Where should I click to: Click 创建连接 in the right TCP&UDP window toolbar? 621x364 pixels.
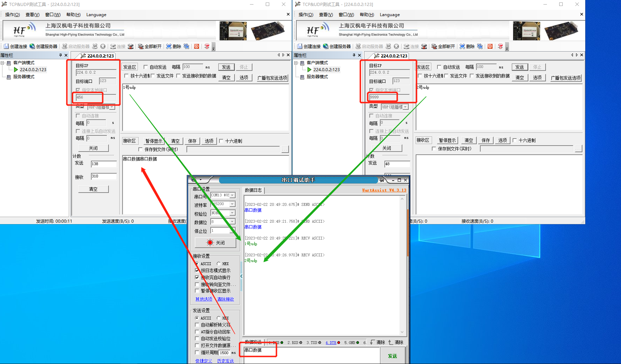309,46
